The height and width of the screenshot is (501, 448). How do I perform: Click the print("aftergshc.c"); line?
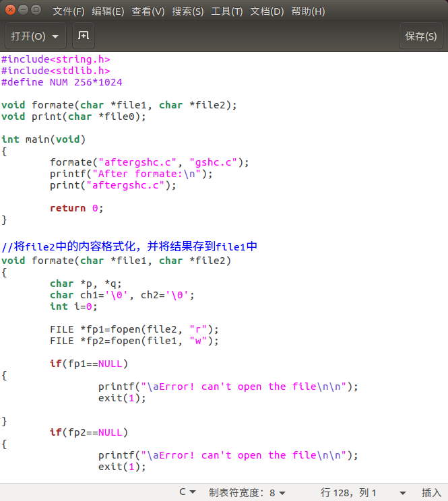(113, 186)
